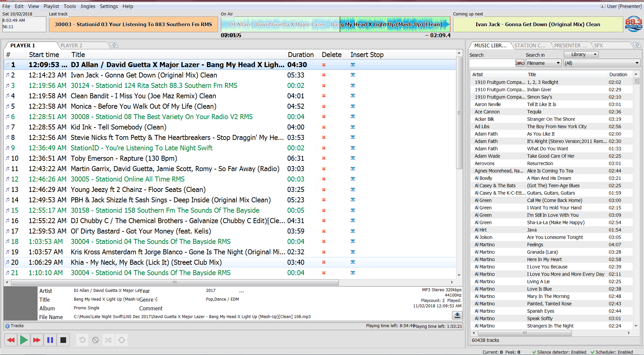Screen dimensions: 644x355
Task: Stop playback with the black square button
Action: coord(63,340)
